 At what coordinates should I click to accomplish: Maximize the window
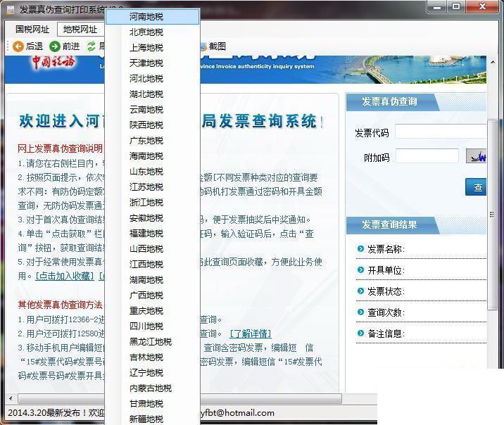(x=456, y=6)
